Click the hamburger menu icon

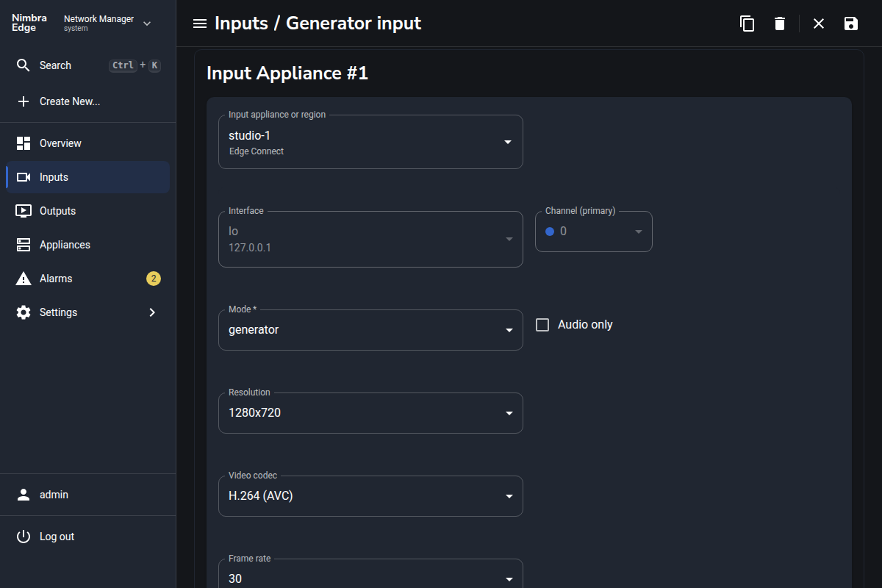199,24
